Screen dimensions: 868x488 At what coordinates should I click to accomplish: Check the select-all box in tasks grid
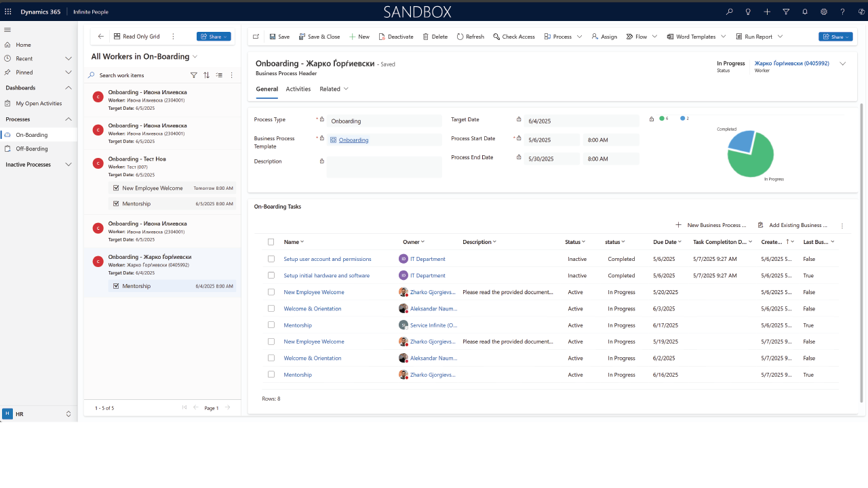[271, 242]
